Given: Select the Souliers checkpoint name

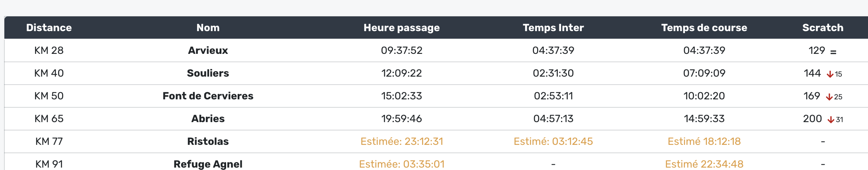Looking at the screenshot, I should point(208,73).
